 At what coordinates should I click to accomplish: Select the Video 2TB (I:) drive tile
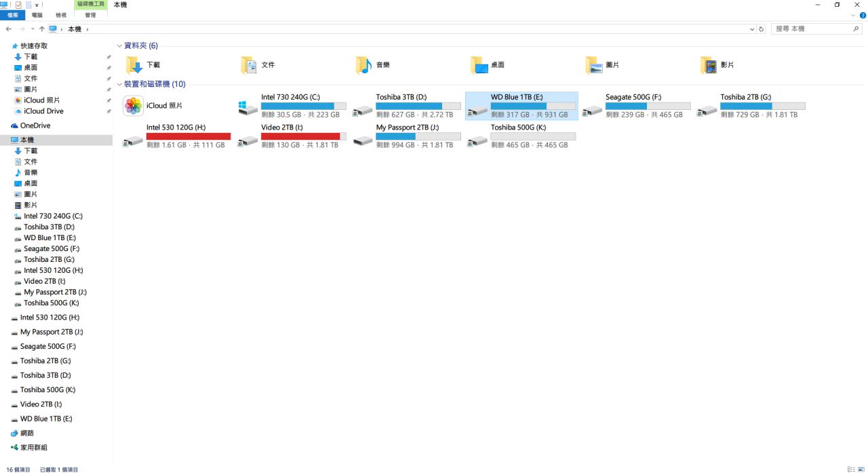click(292, 136)
